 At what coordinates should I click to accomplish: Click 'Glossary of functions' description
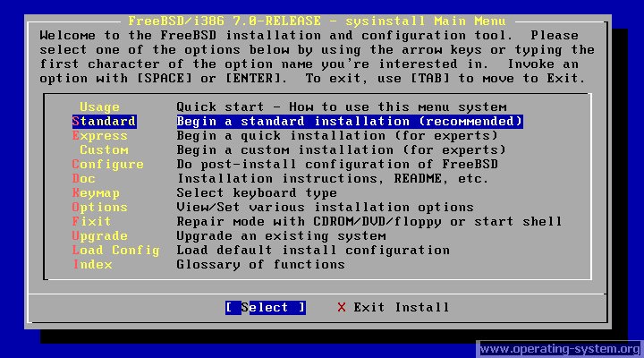click(261, 264)
